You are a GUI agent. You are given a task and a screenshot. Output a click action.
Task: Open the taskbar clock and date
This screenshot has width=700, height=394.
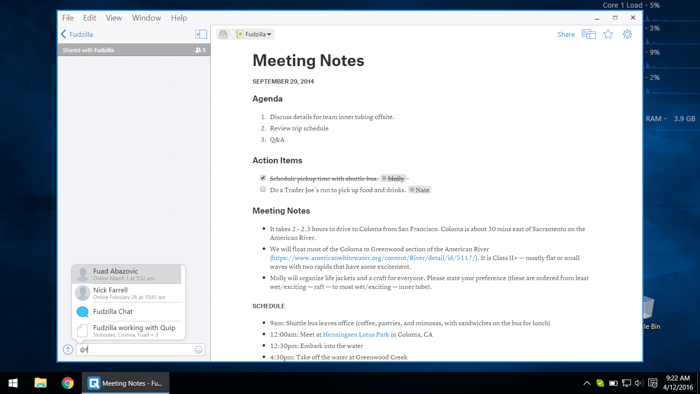pos(678,383)
